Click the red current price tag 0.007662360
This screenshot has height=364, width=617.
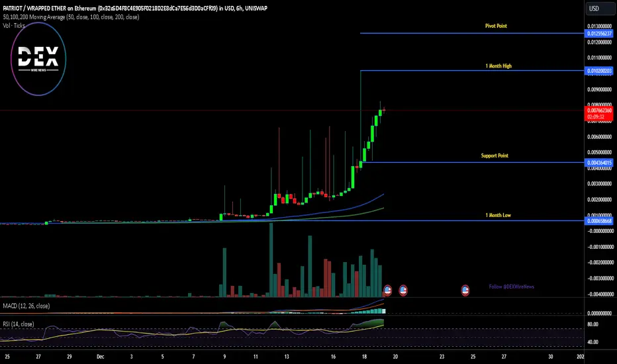click(599, 113)
